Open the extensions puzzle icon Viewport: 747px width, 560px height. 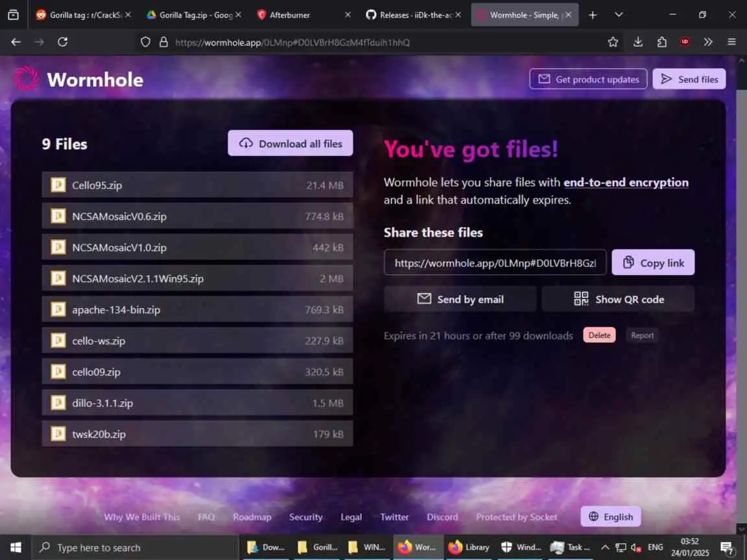(661, 42)
